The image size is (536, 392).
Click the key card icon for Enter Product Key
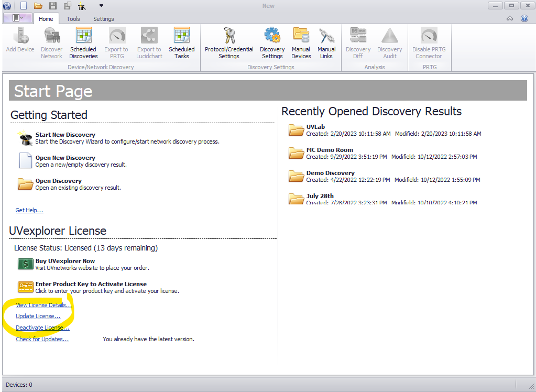coord(25,287)
